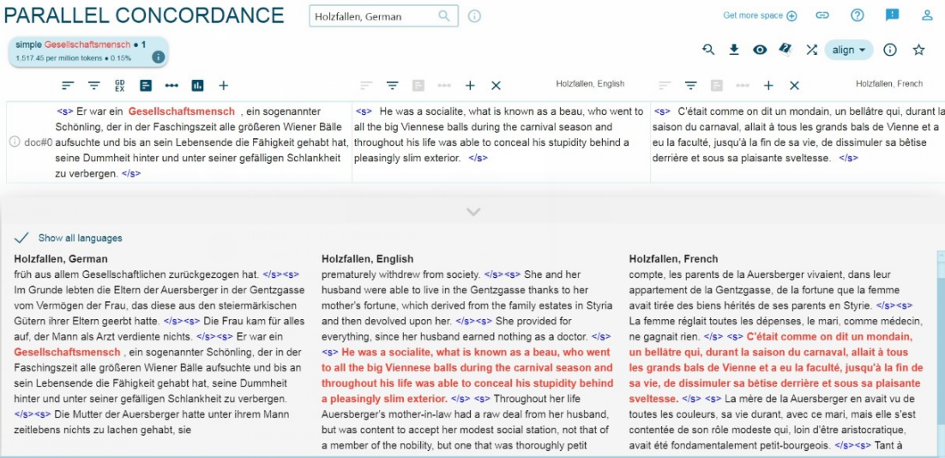Add language with German column plus icon

[224, 86]
